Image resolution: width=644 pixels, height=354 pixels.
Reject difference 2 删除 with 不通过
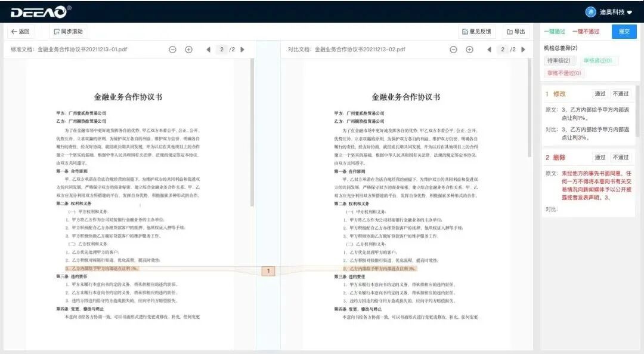click(x=621, y=157)
